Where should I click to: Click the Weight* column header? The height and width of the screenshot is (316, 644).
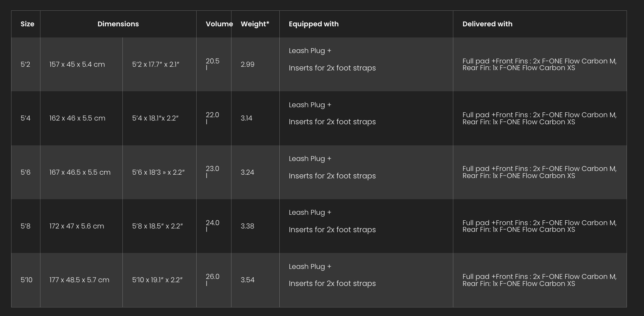coord(255,24)
